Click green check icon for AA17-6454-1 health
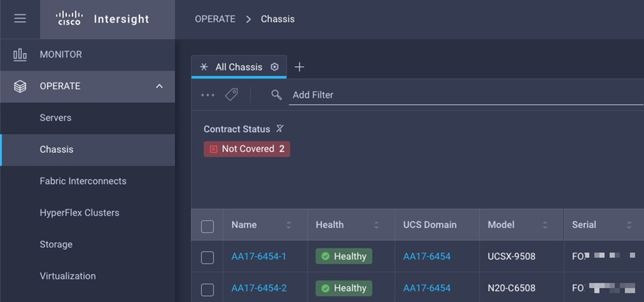 tap(325, 256)
